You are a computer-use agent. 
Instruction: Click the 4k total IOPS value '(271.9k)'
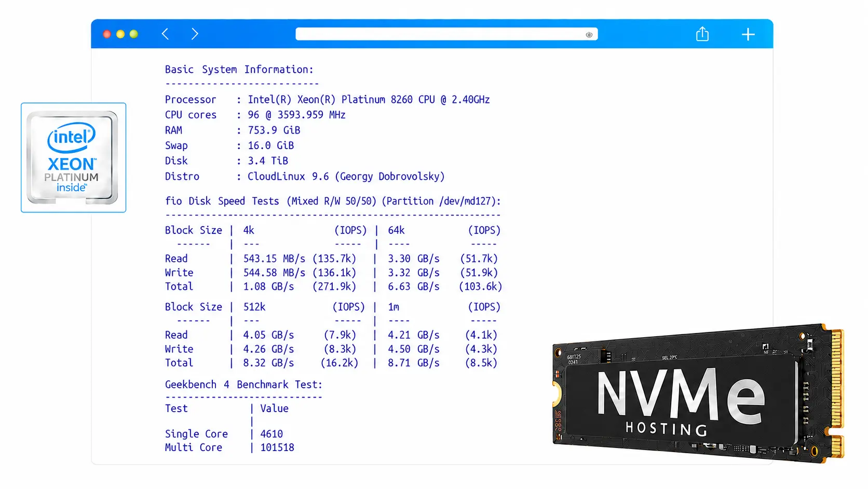334,287
